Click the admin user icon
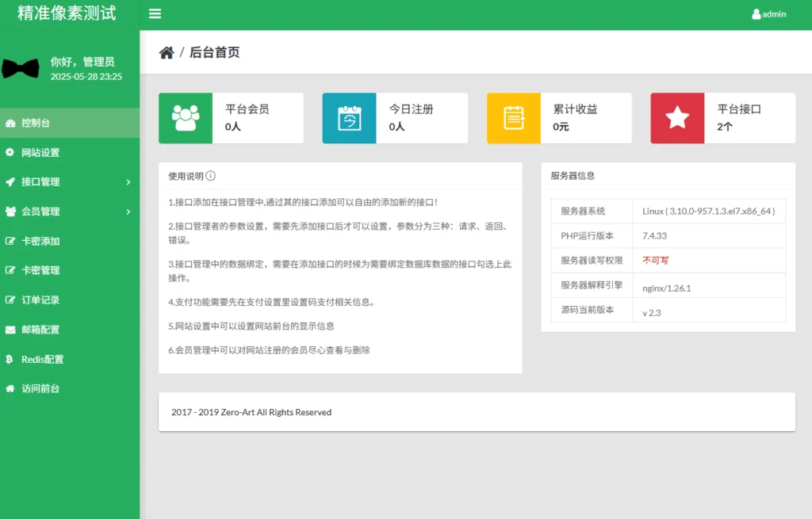The height and width of the screenshot is (519, 812). 756,14
